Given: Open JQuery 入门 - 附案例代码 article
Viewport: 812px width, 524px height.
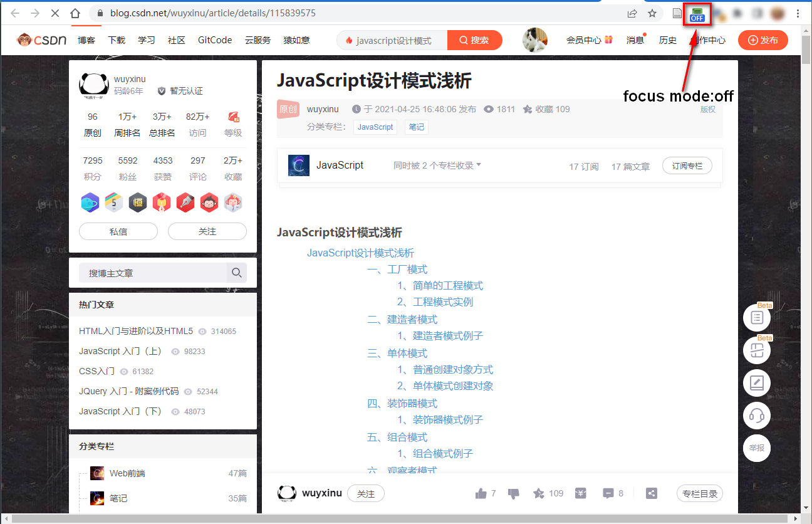Looking at the screenshot, I should pos(128,391).
